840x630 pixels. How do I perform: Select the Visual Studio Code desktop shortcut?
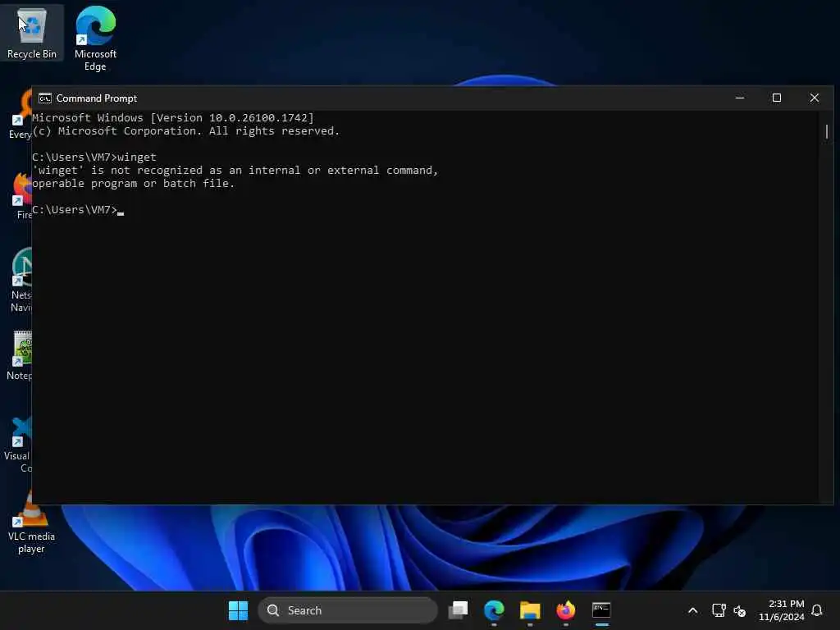[x=18, y=444]
